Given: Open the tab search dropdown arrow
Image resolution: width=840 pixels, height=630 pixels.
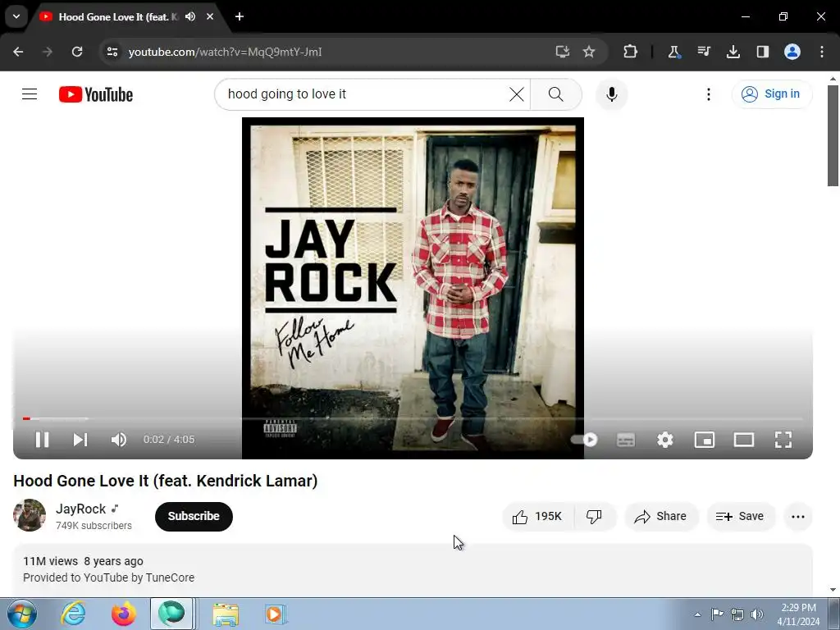Looking at the screenshot, I should tap(16, 16).
